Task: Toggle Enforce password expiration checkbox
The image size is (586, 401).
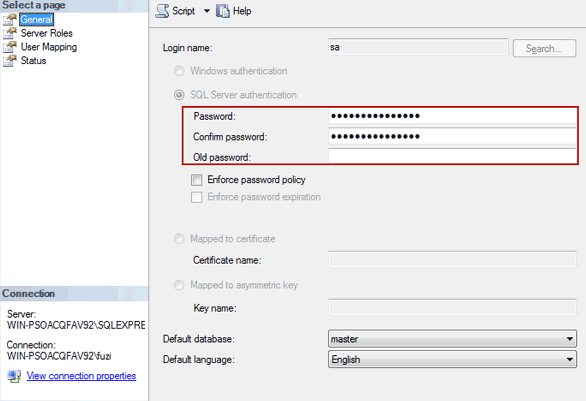Action: [x=197, y=197]
